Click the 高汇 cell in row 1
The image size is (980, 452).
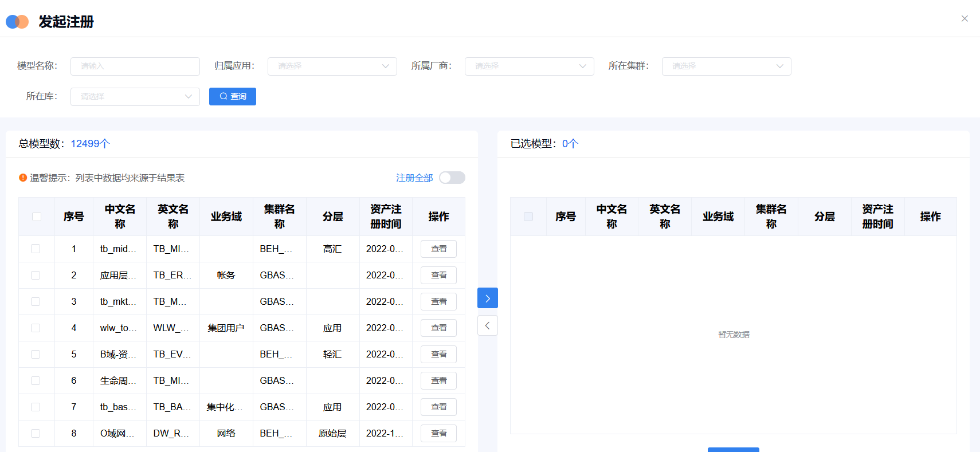[332, 249]
